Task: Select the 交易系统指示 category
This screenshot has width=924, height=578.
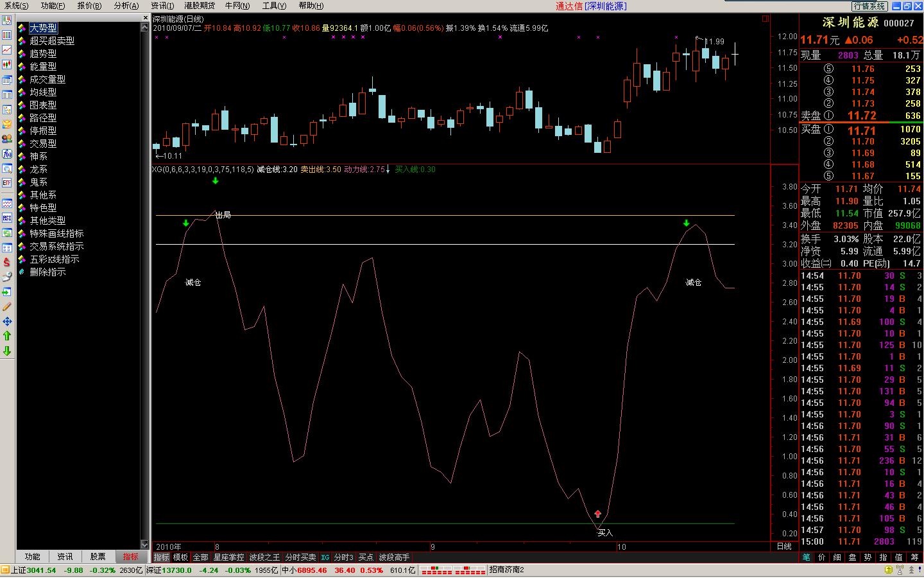Action: 56,246
